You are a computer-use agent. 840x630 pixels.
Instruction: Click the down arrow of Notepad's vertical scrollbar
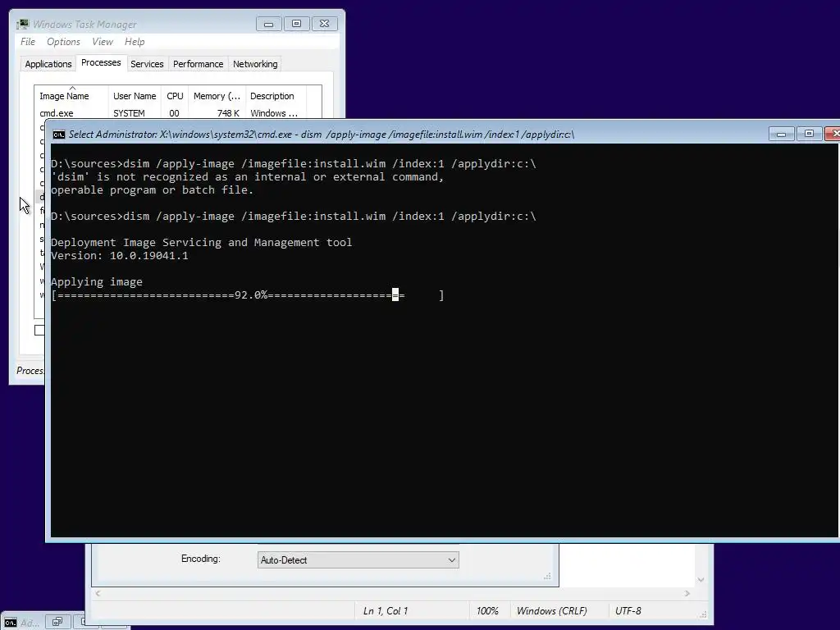pos(701,580)
